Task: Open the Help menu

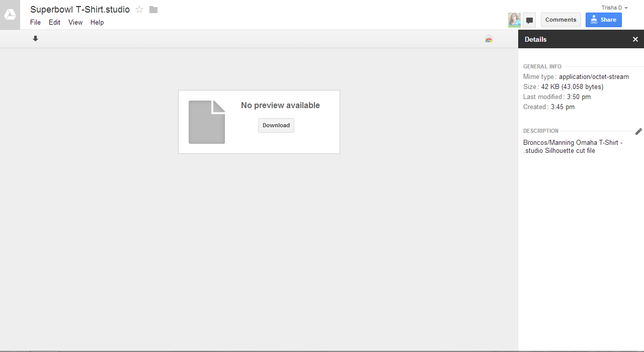Action: click(x=97, y=22)
